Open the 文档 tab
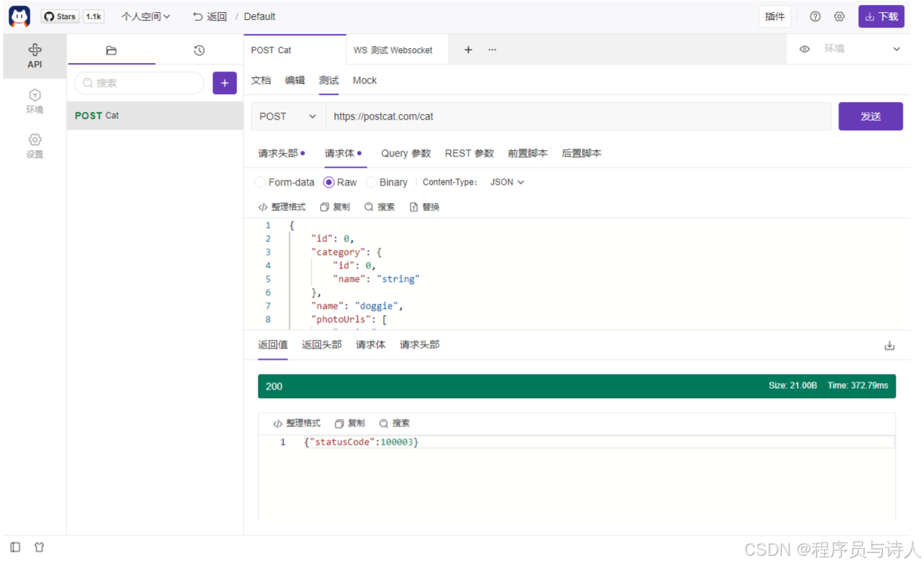The image size is (924, 565). pos(261,80)
